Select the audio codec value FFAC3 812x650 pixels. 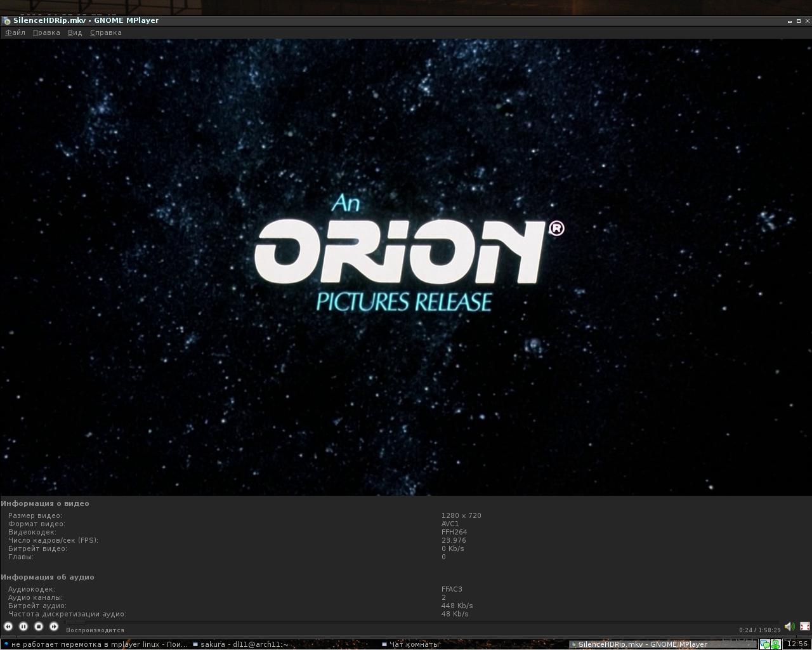click(452, 589)
